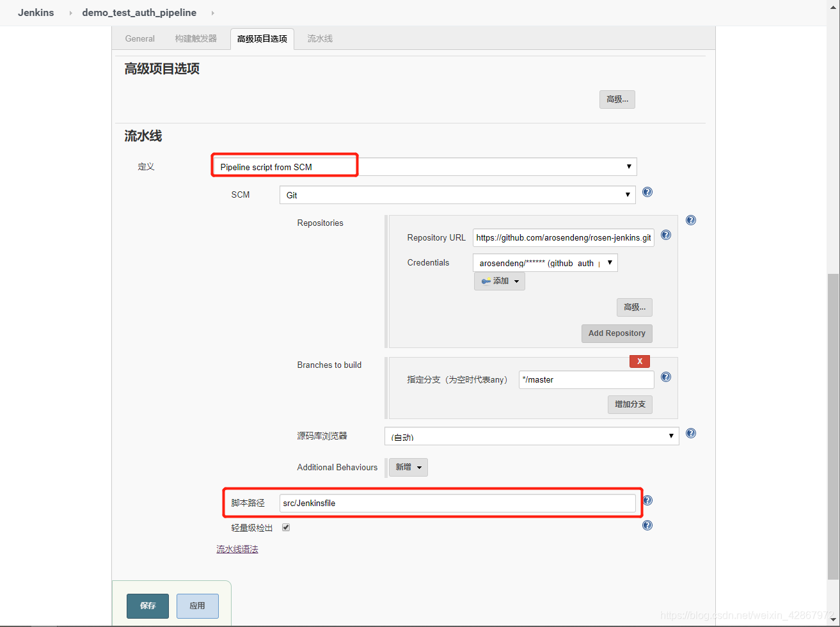
Task: Apply changes with 应用 button
Action: click(197, 606)
